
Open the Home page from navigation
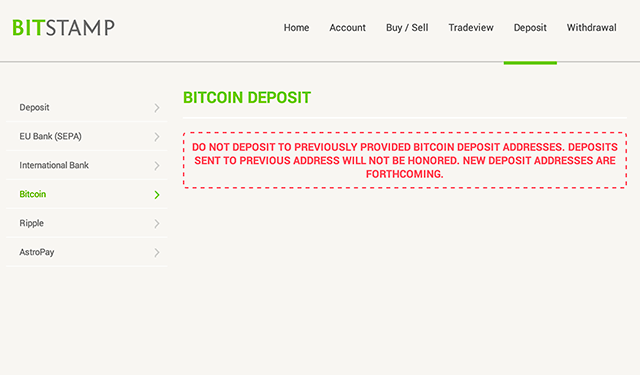pos(296,28)
